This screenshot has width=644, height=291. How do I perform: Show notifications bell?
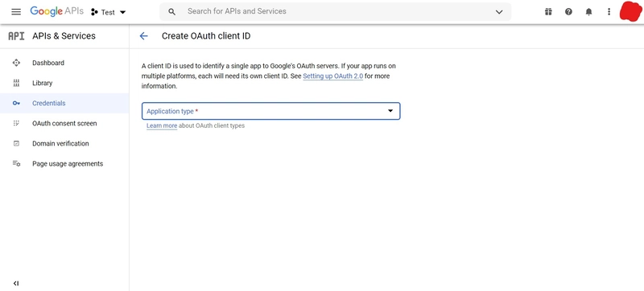click(x=588, y=12)
